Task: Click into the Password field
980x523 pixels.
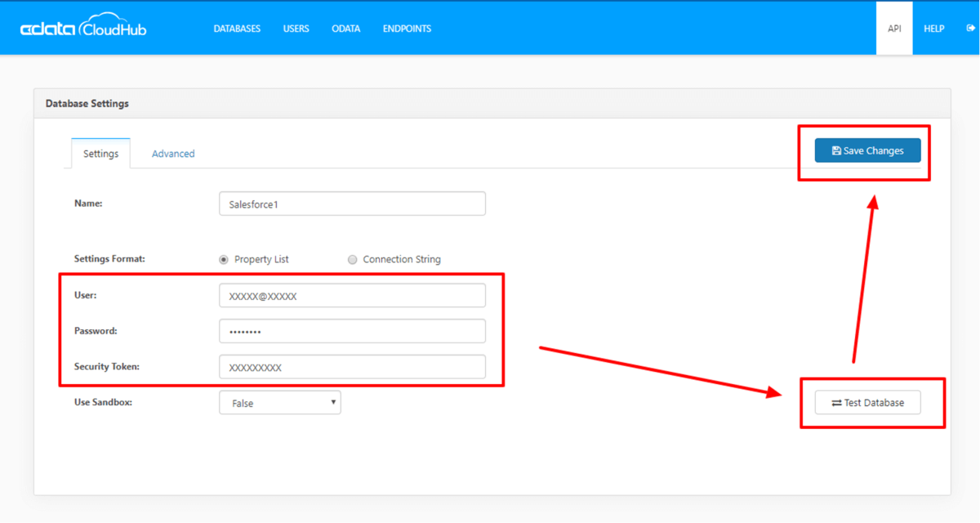Action: (x=352, y=331)
